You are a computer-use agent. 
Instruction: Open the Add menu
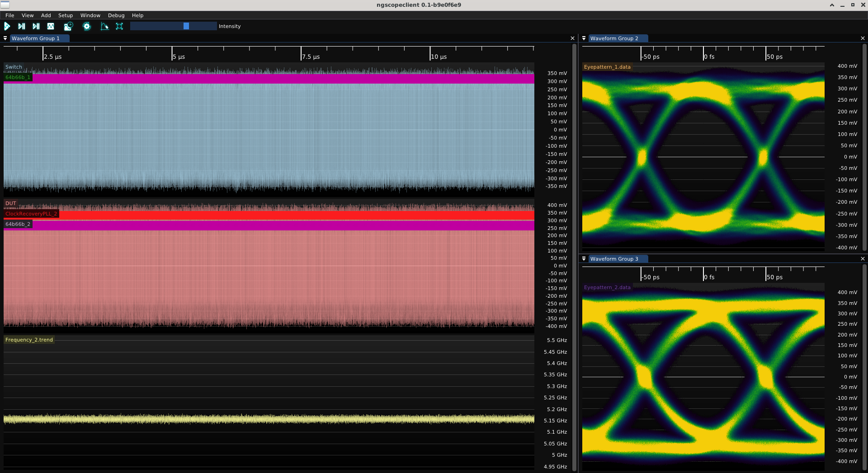click(x=46, y=15)
